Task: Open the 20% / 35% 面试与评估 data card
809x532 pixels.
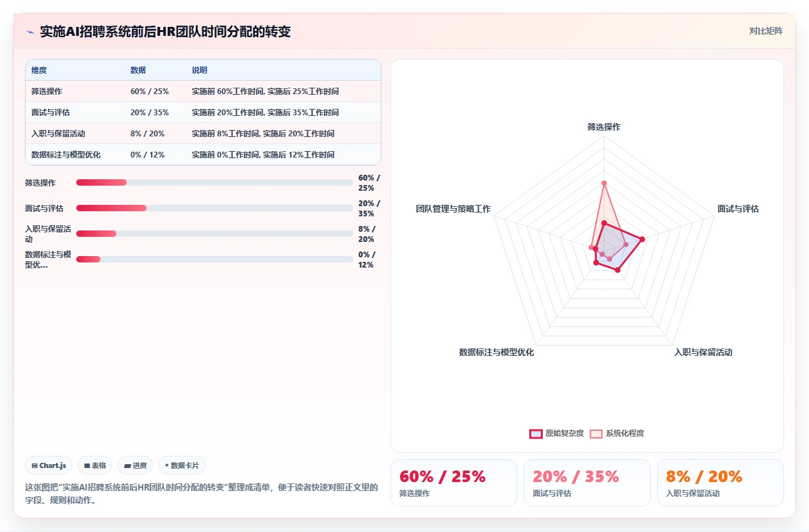Action: pos(587,483)
